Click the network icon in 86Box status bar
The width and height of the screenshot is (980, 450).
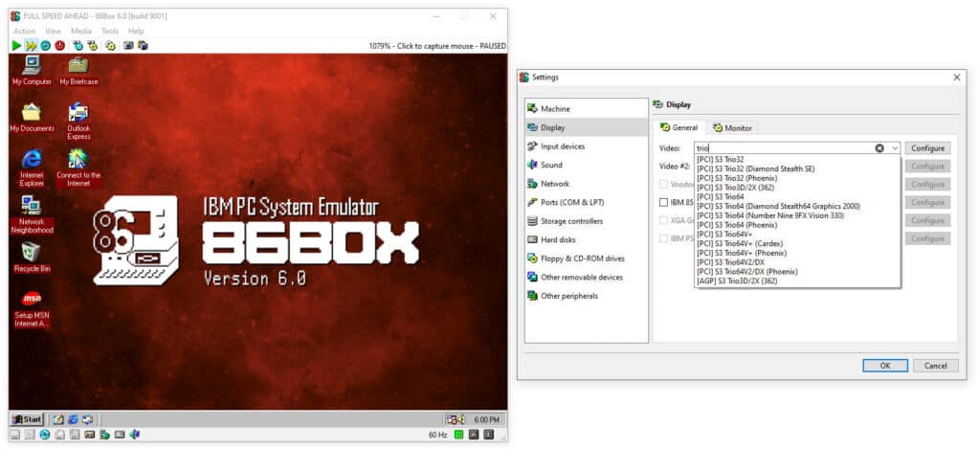(104, 435)
